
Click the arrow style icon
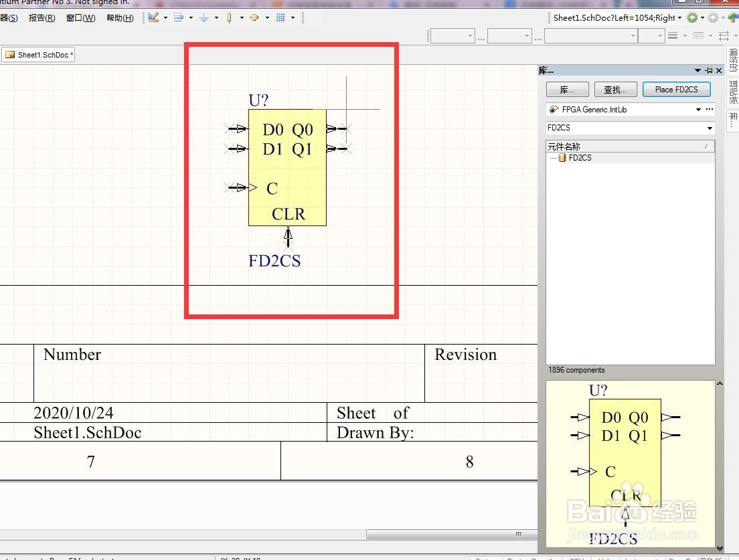point(724,36)
